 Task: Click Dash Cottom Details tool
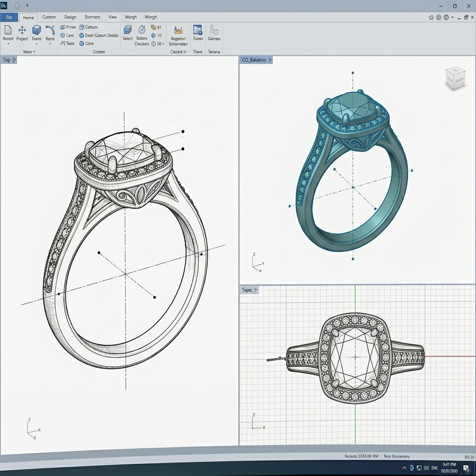99,35
